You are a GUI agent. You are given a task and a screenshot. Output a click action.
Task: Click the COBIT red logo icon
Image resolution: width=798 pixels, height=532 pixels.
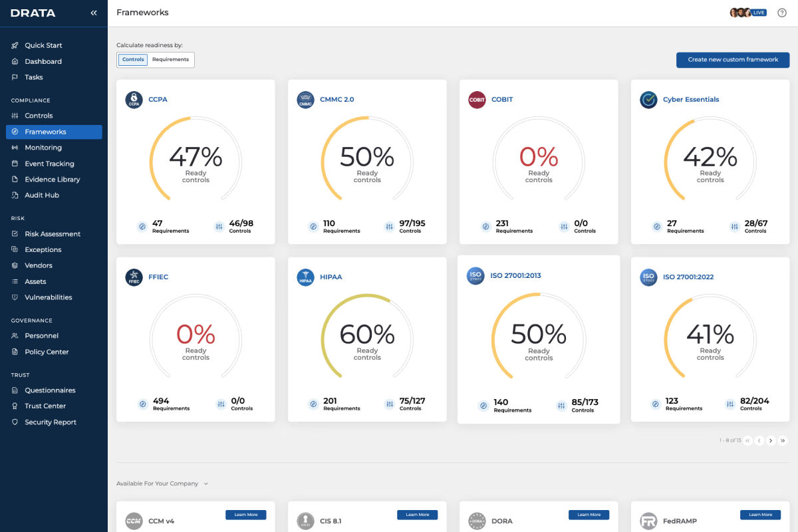[477, 100]
